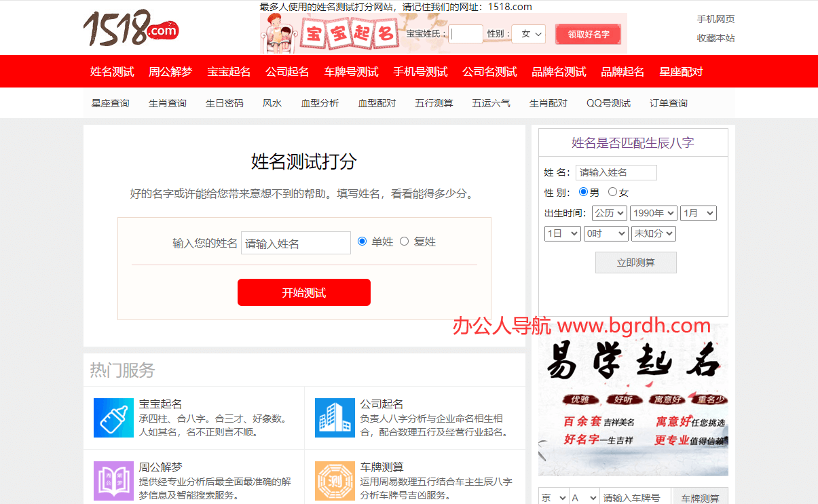Go to 姓名测试 in red navigation
The image size is (818, 504).
[x=112, y=72]
